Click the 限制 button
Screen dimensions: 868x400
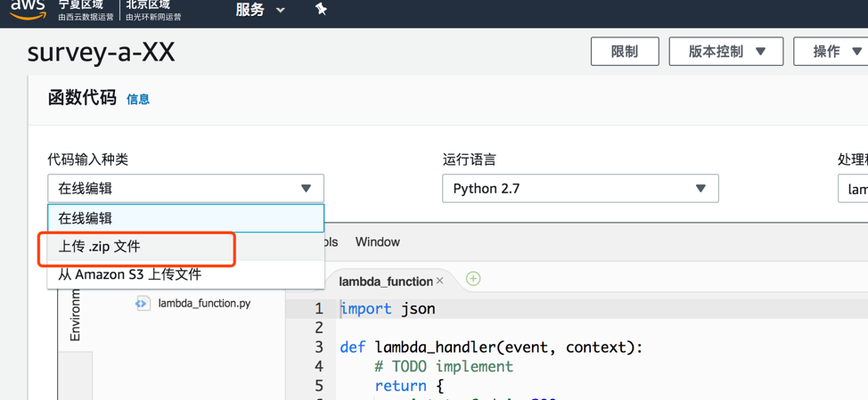pyautogui.click(x=625, y=52)
